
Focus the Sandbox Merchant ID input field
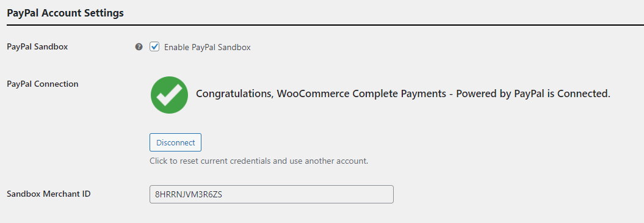pyautogui.click(x=272, y=194)
